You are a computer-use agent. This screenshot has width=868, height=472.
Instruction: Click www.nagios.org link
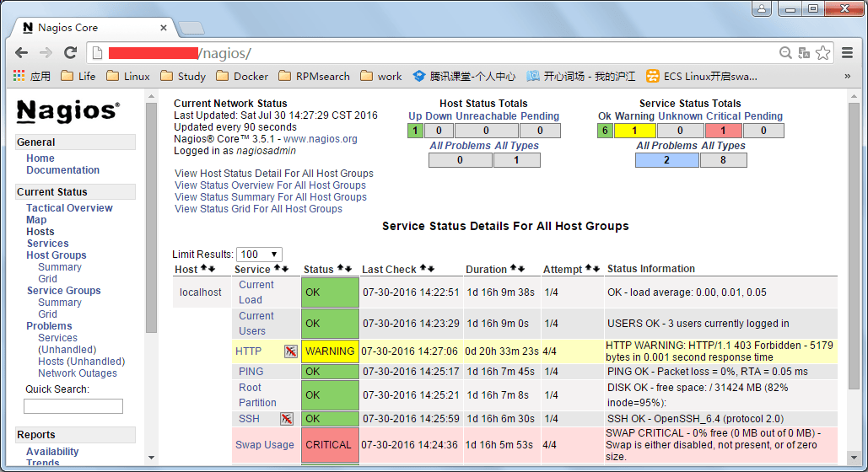coord(320,139)
